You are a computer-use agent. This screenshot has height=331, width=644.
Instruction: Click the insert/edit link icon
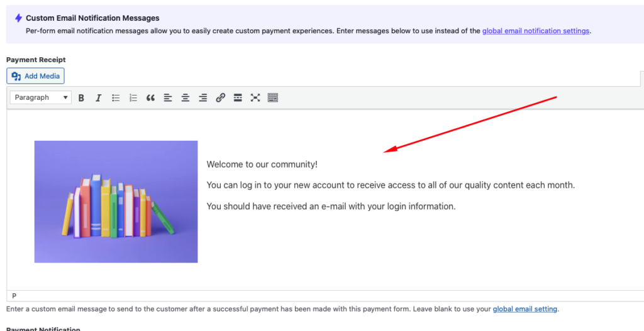tap(220, 98)
